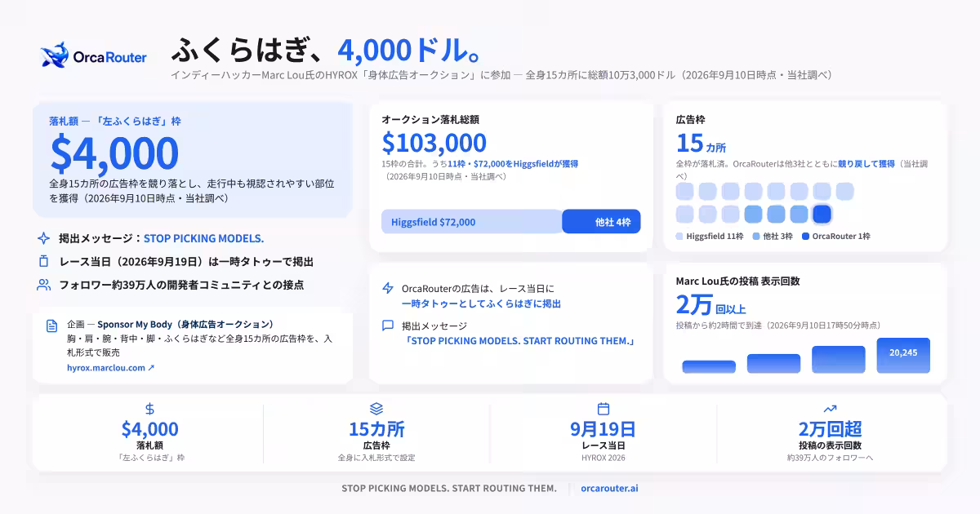The height and width of the screenshot is (514, 980).
Task: Click the OrcaRouter 1枠 legend entry
Action: (x=835, y=237)
